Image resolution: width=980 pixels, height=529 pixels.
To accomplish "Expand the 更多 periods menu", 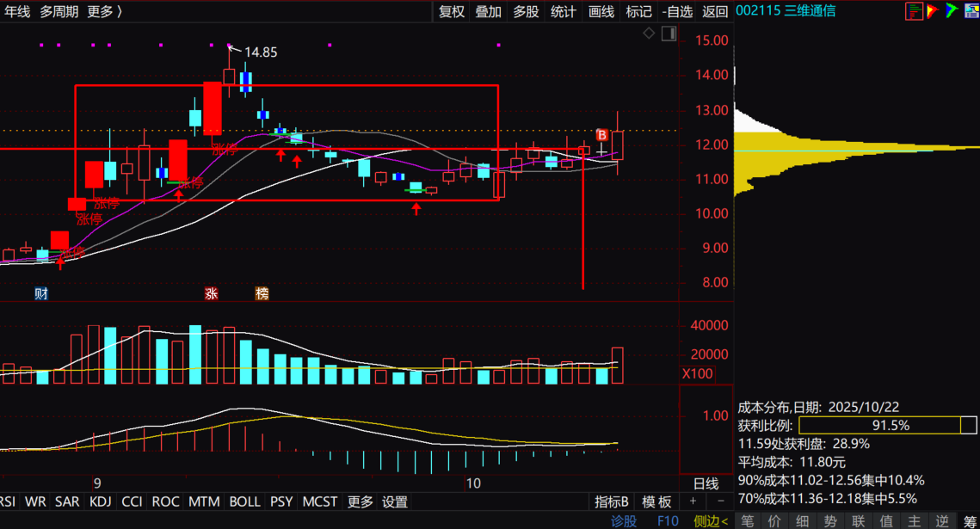I will point(104,11).
